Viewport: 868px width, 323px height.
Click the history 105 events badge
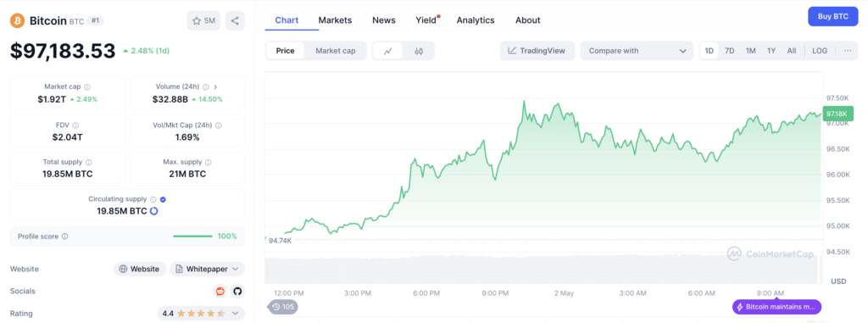(283, 306)
